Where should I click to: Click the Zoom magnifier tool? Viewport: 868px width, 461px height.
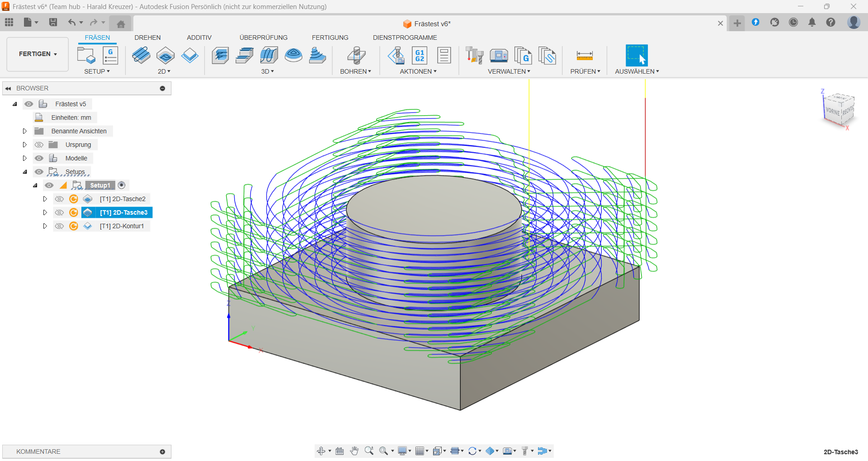pyautogui.click(x=369, y=451)
